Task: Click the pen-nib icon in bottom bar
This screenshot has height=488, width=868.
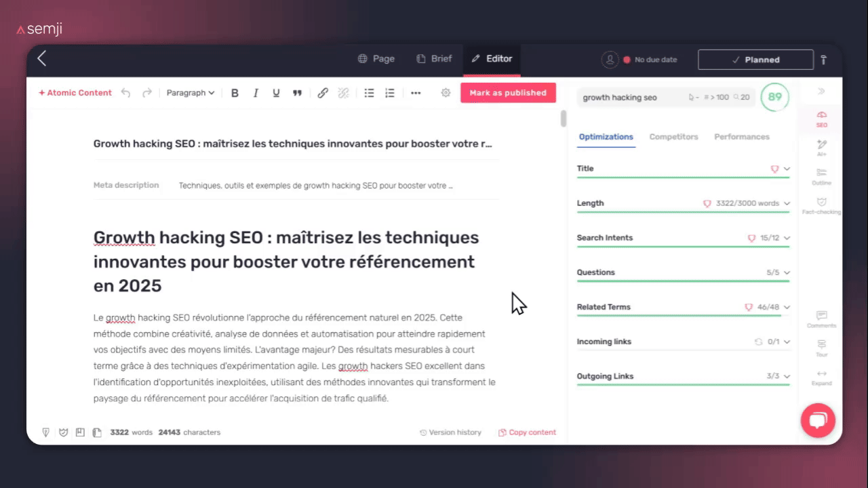Action: [x=45, y=432]
